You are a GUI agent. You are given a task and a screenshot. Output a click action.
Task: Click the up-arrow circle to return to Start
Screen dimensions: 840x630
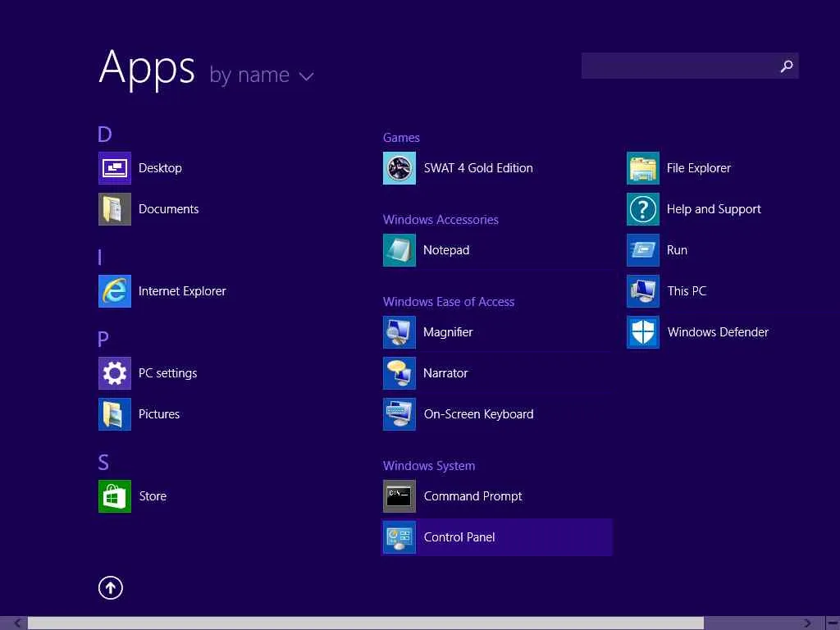point(111,587)
